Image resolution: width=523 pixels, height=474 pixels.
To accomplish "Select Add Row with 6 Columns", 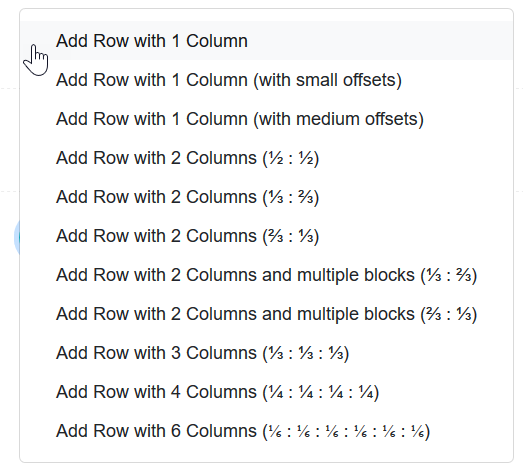I will click(x=266, y=431).
